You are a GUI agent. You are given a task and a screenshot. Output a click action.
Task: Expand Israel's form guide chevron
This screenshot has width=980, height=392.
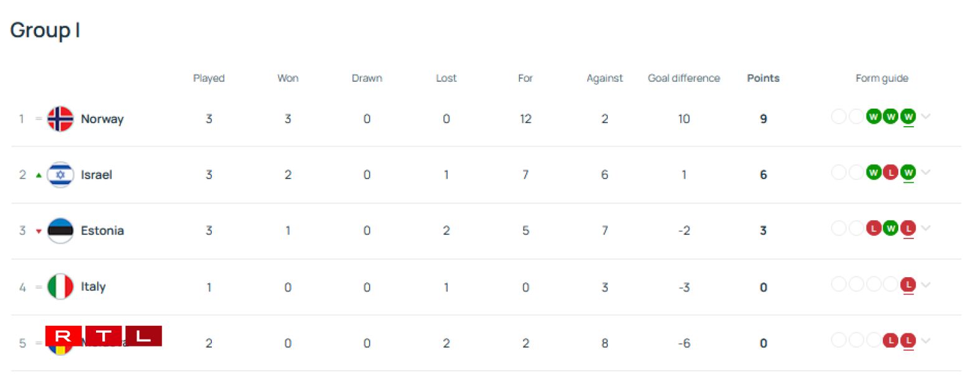click(x=926, y=172)
